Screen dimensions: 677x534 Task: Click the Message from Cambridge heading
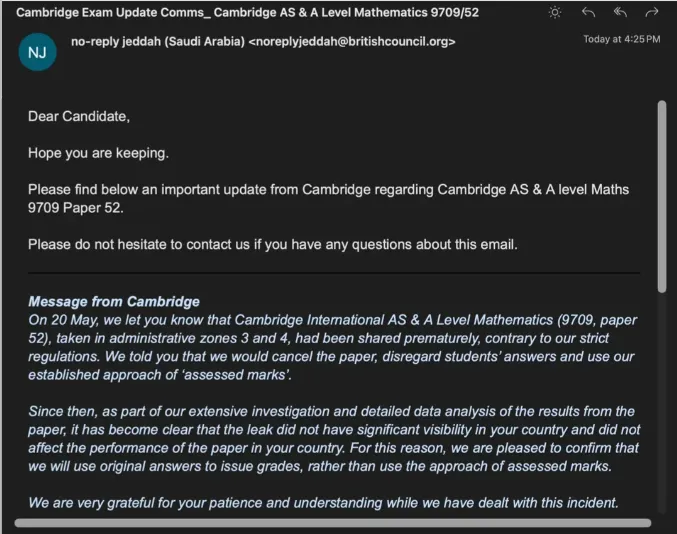[x=114, y=301]
